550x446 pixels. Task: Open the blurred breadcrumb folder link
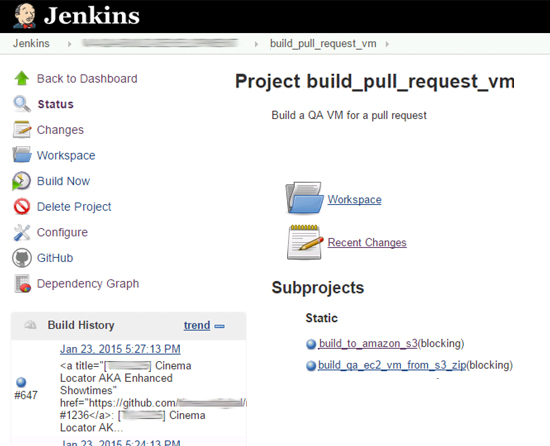coord(160,43)
